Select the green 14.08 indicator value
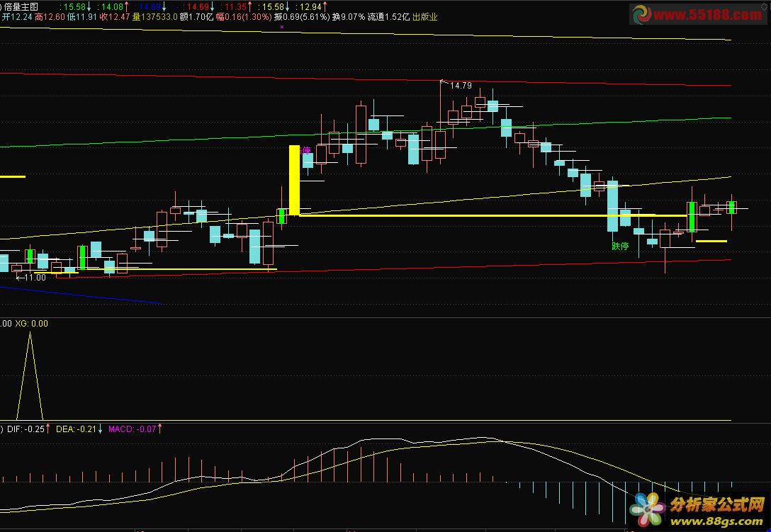The width and height of the screenshot is (771, 532). point(113,6)
